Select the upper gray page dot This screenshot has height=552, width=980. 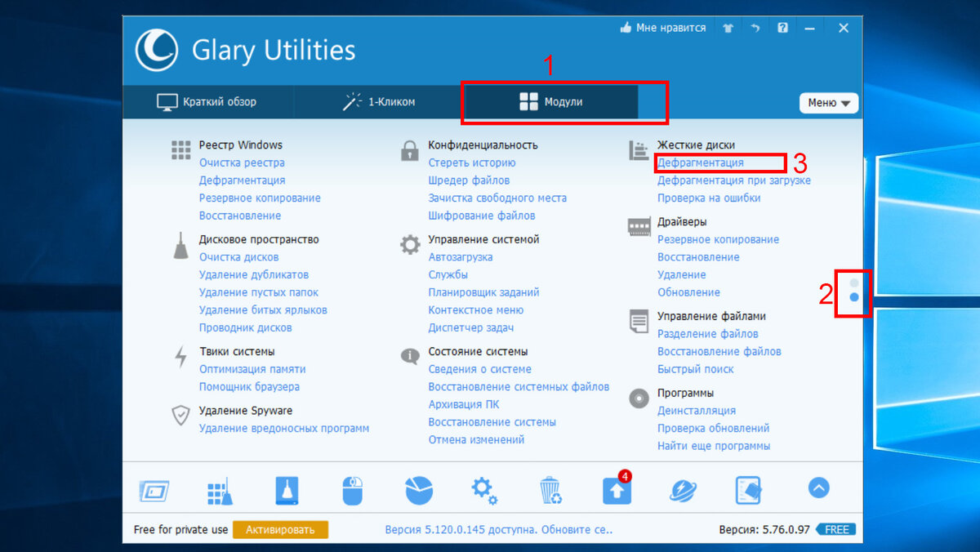coord(854,283)
